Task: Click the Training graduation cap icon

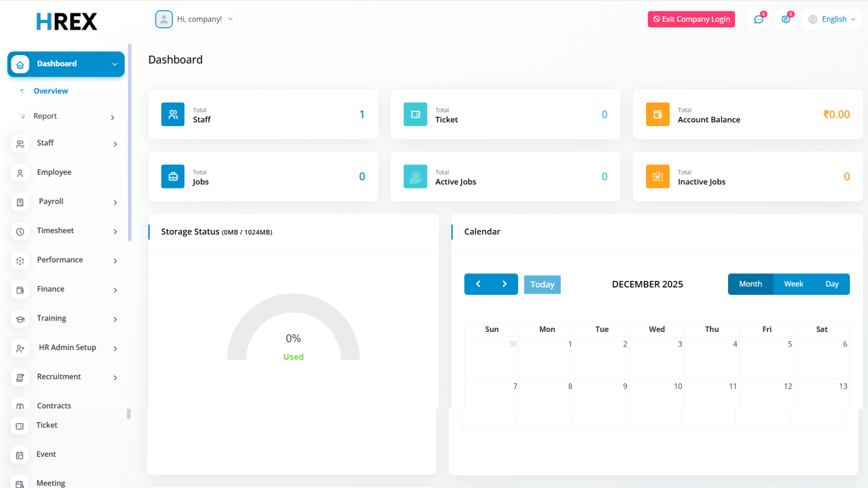Action: click(x=20, y=319)
